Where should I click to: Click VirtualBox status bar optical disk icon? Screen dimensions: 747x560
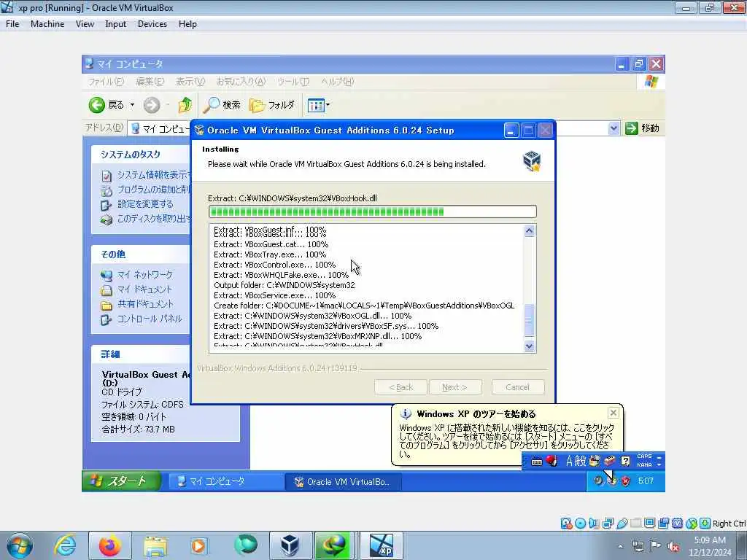pyautogui.click(x=580, y=524)
